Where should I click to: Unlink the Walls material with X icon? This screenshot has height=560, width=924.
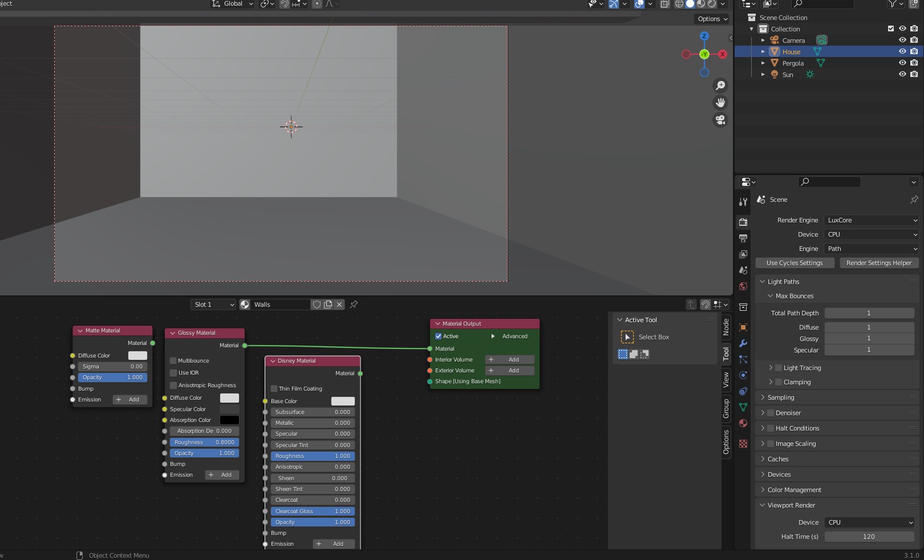click(339, 305)
